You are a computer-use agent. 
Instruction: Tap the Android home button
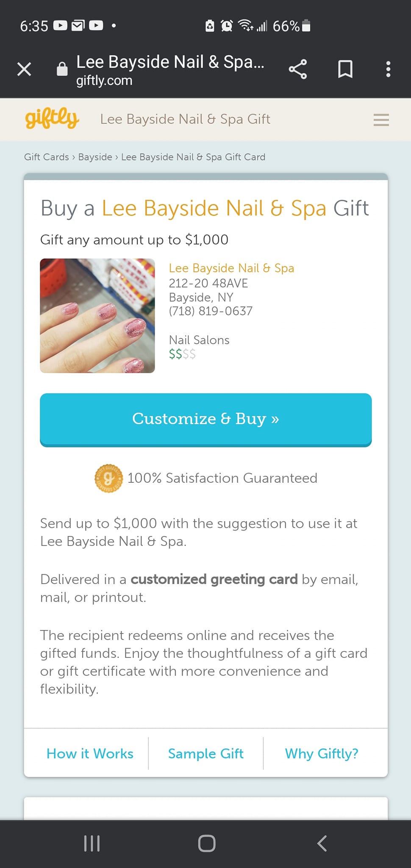click(207, 843)
